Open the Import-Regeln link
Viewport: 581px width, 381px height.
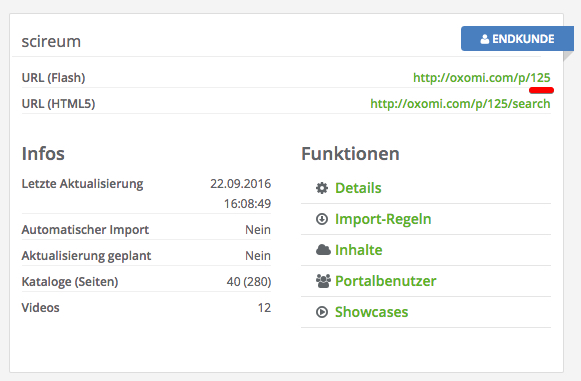[383, 219]
